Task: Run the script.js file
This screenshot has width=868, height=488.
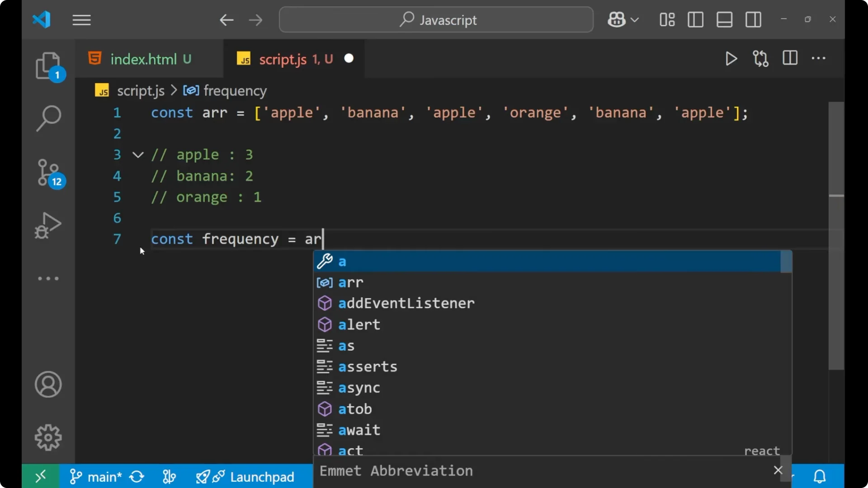Action: click(x=731, y=59)
